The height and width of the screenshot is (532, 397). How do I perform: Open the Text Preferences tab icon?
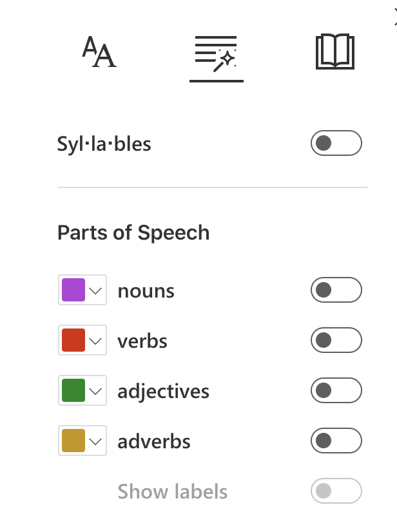click(99, 53)
